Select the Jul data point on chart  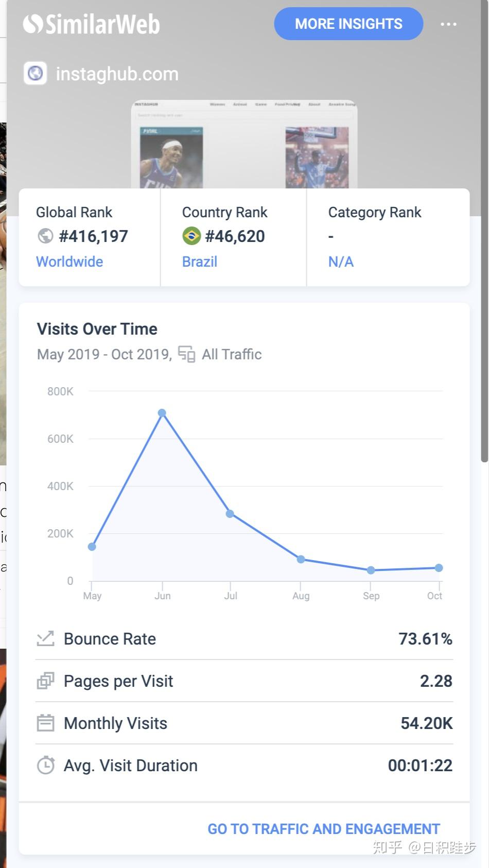click(230, 514)
